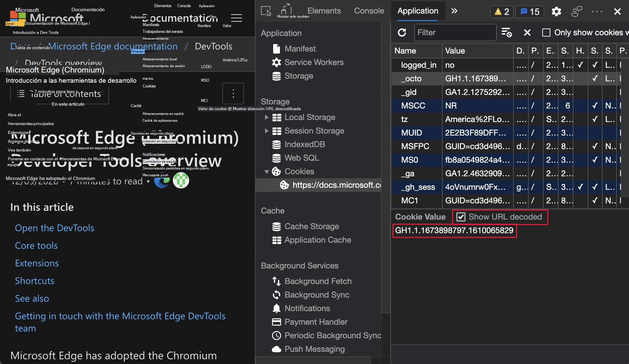Follow the Shortcuts article link
Image resolution: width=629 pixels, height=364 pixels.
tap(35, 281)
